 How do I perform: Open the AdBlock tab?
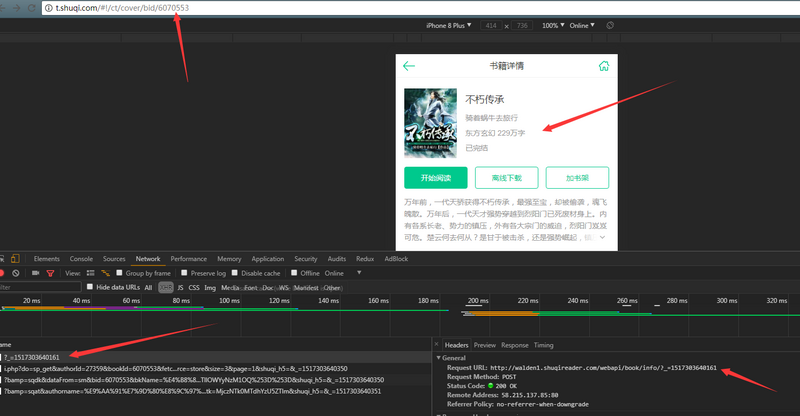click(x=396, y=259)
